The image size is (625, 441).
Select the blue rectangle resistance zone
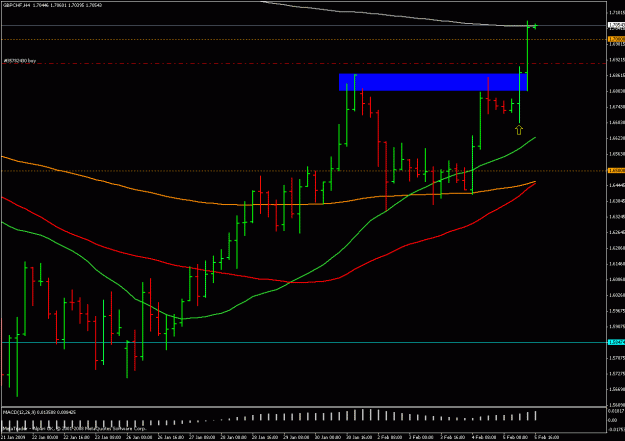433,82
